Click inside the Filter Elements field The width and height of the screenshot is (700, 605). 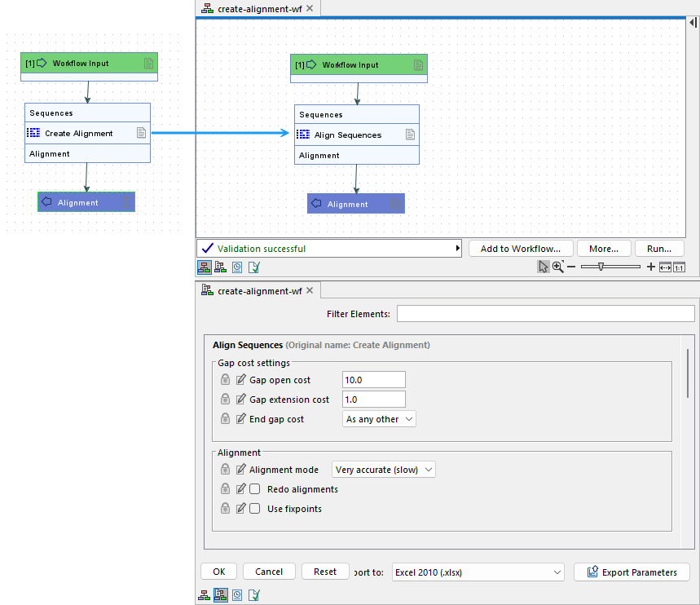546,312
